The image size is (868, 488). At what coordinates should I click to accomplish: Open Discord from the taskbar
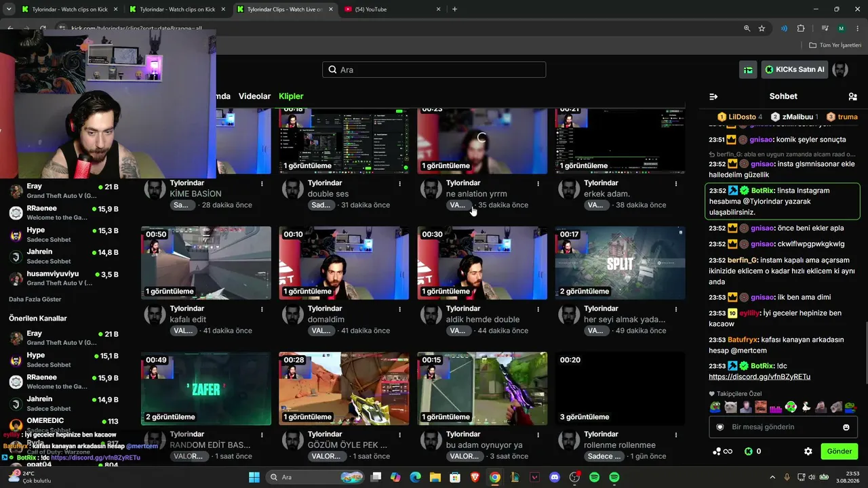[555, 477]
